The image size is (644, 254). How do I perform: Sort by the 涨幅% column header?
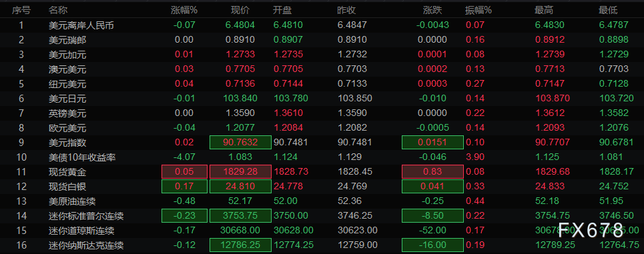point(184,10)
